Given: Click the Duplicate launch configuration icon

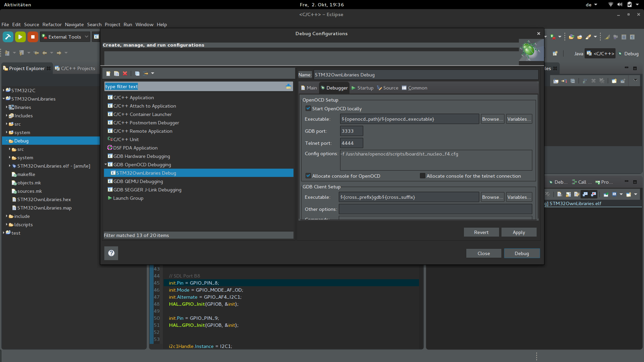Looking at the screenshot, I should (x=116, y=73).
